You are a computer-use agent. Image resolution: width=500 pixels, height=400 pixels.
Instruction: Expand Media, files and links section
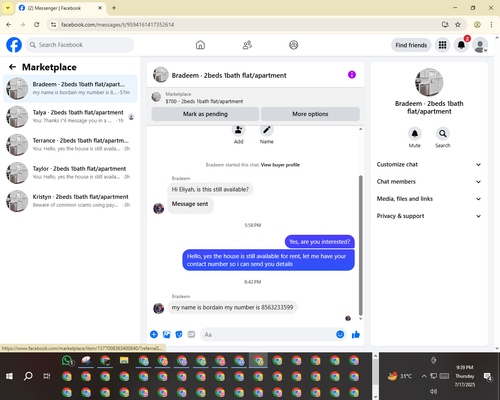pos(429,199)
